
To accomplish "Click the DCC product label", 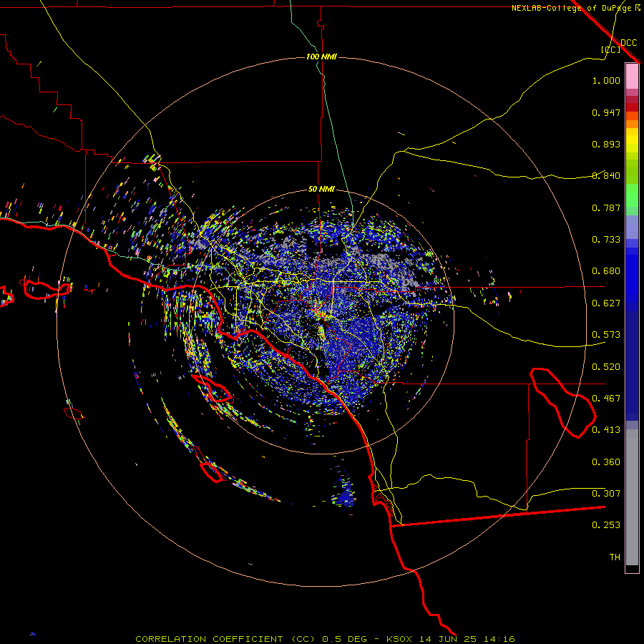I will tap(629, 43).
